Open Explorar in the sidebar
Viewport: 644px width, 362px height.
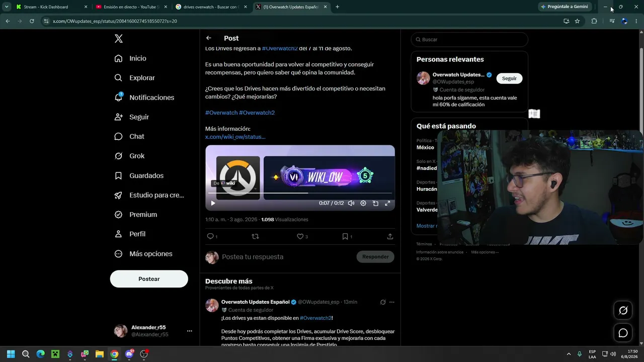(x=134, y=78)
